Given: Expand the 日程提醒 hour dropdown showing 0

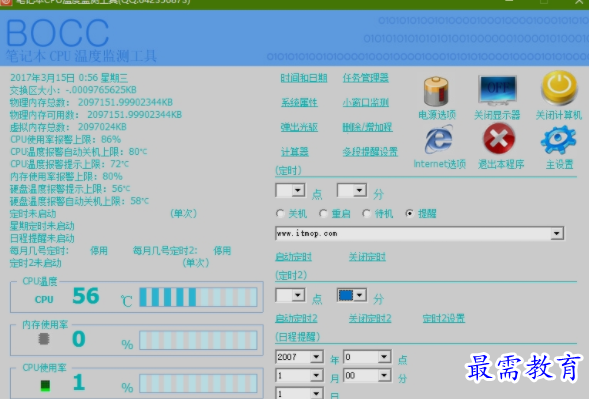Looking at the screenshot, I should (x=384, y=357).
